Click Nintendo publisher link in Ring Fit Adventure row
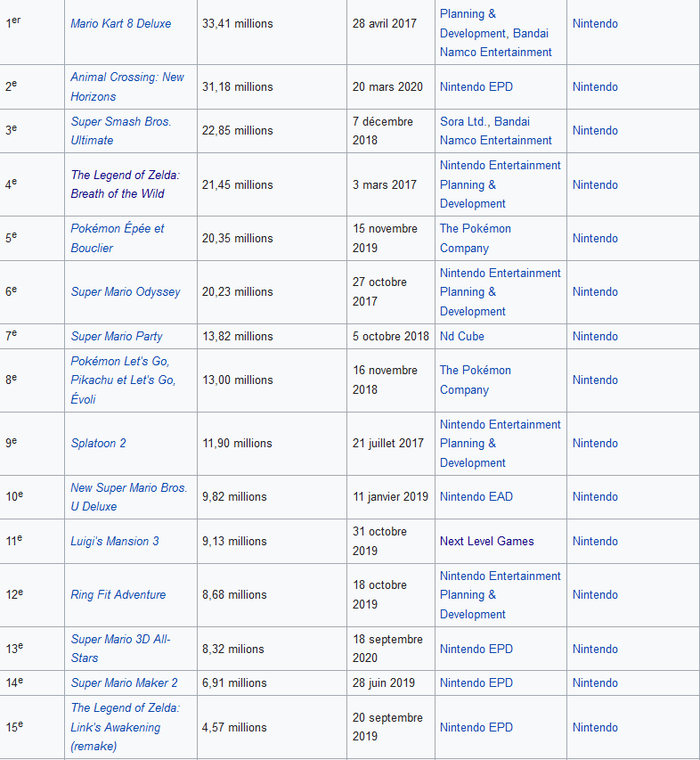Screen dimensions: 700x760 (595, 594)
